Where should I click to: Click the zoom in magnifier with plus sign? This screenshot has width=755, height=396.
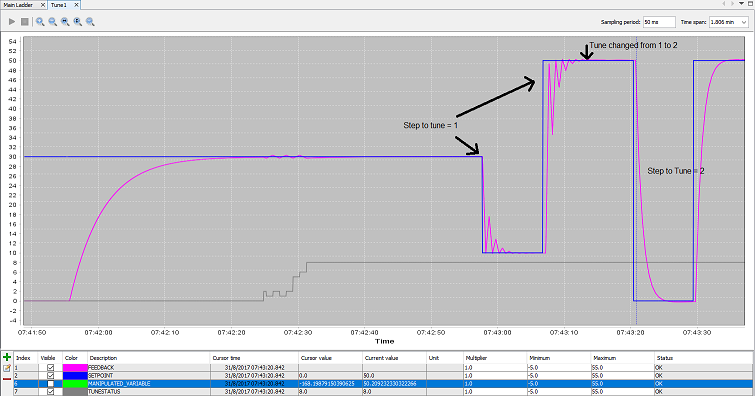click(40, 22)
